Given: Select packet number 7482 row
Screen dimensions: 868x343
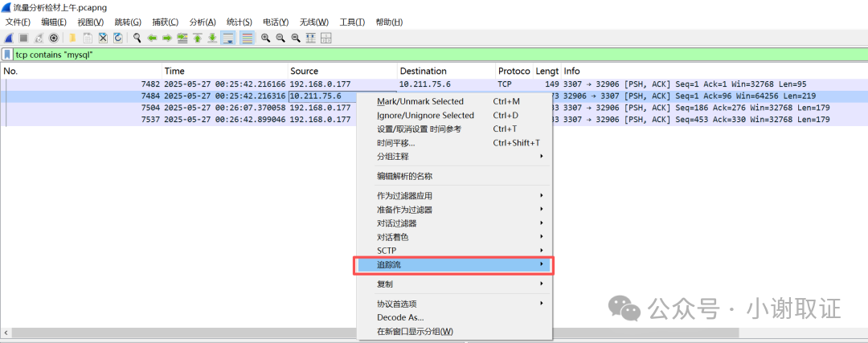Looking at the screenshot, I should coord(434,84).
